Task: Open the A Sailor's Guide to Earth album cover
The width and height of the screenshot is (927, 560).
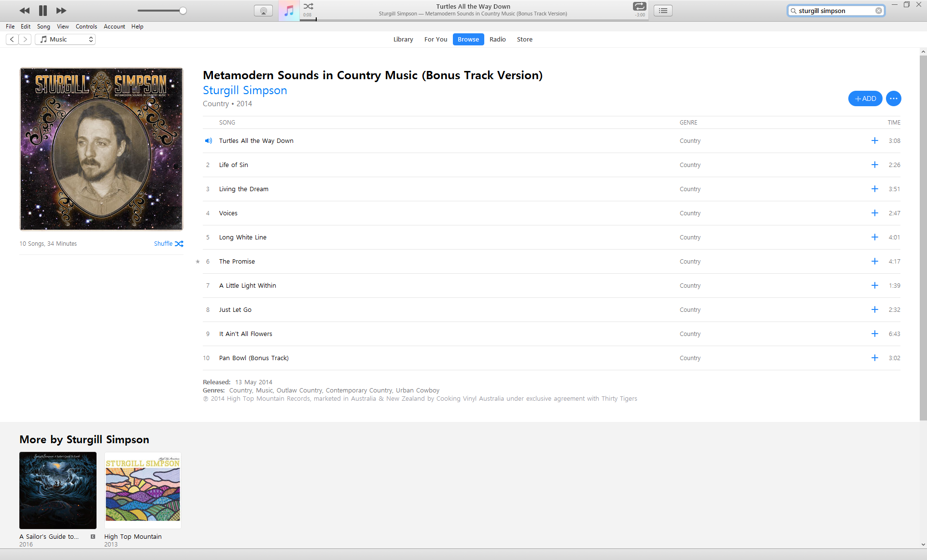Action: 58,490
